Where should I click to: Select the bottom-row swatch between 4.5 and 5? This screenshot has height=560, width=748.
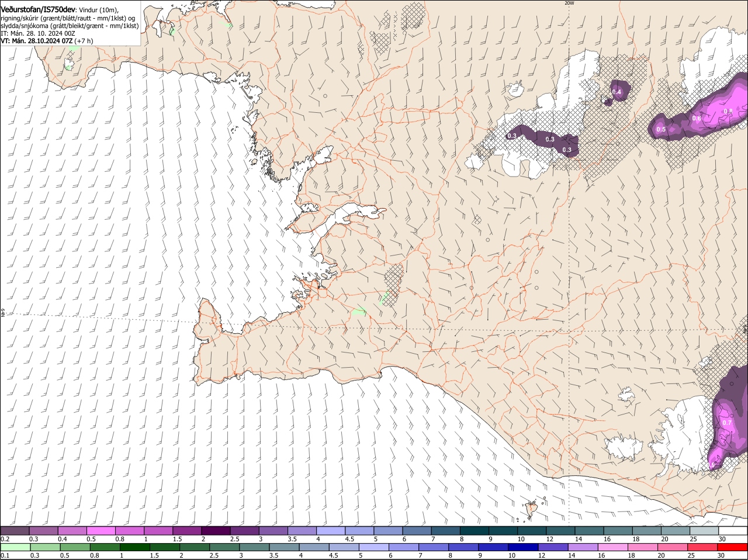[x=344, y=547]
